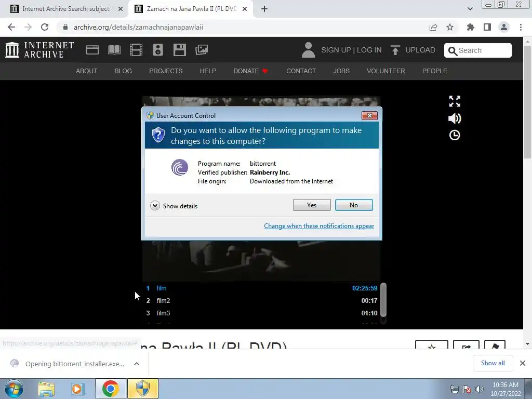Click the Internet Archive Search field
This screenshot has height=399, width=532.
(x=478, y=50)
